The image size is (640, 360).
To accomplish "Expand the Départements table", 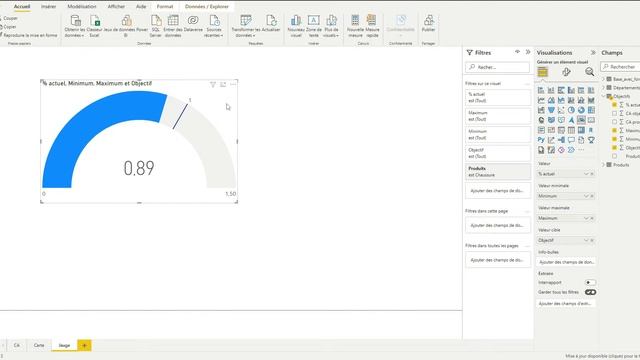I will 604,87.
